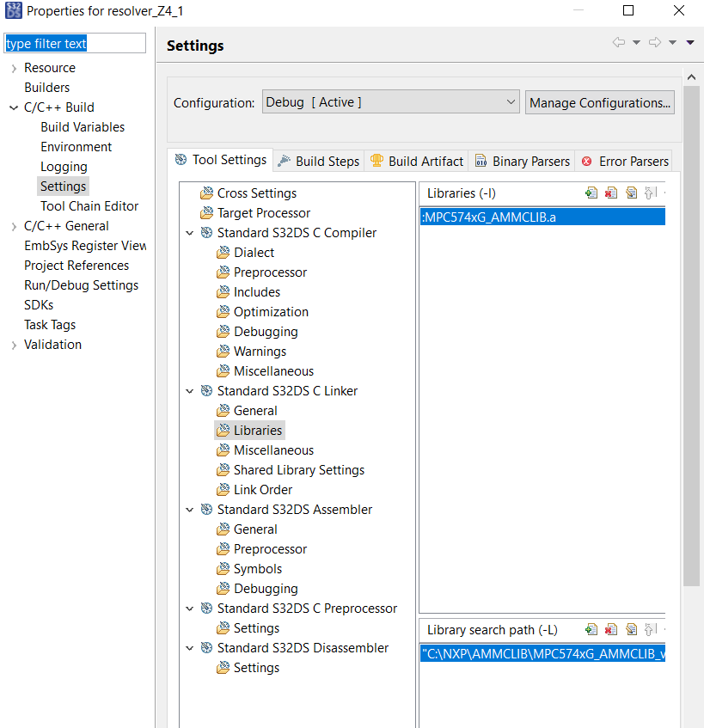This screenshot has width=704, height=728.
Task: Expand the C/C++ General node
Action: coord(14,226)
